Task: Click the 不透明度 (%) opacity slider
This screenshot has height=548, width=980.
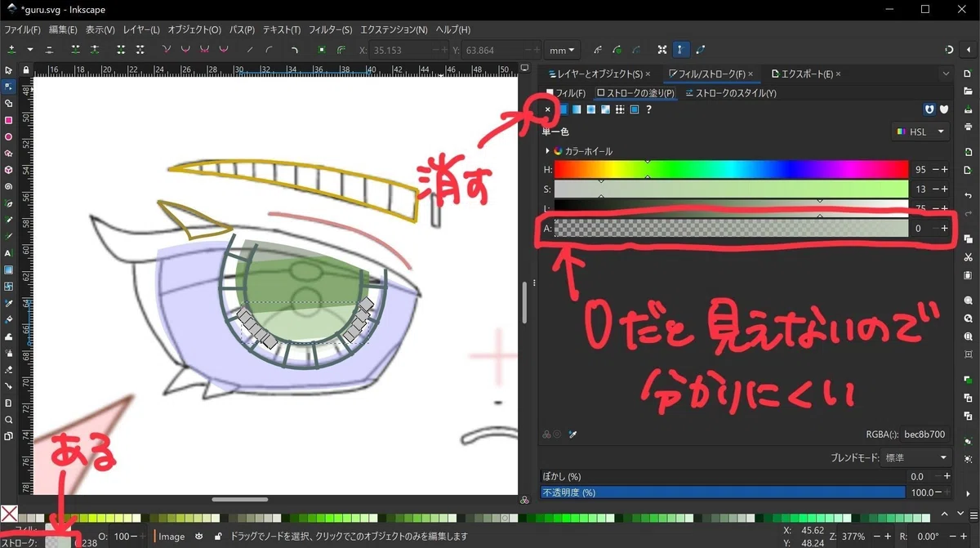Action: [x=724, y=492]
